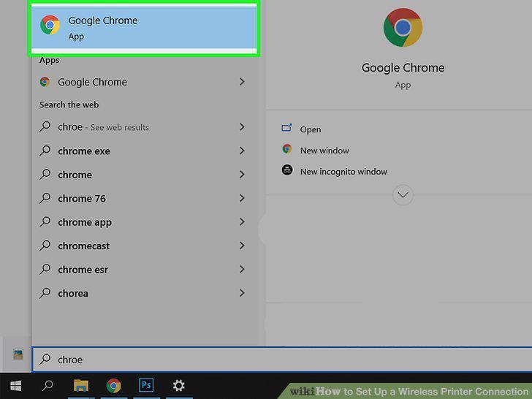Click the taskbar search magnifier icon
This screenshot has width=532, height=399.
point(47,385)
